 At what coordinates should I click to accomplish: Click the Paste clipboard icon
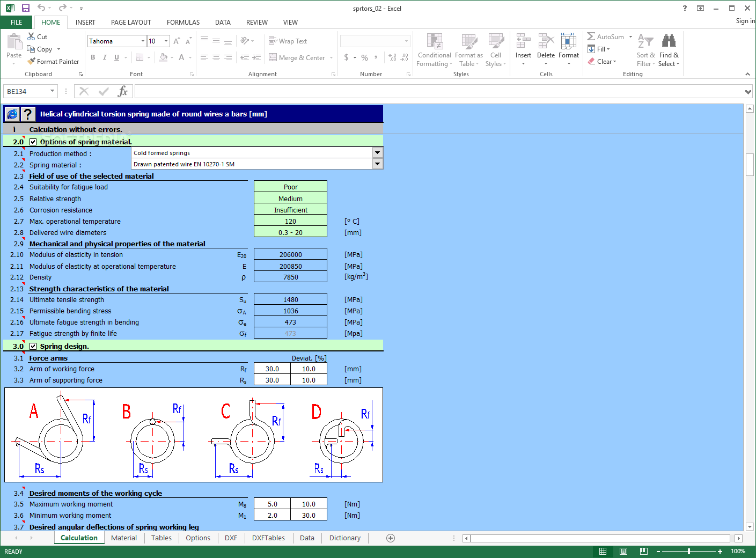[x=14, y=42]
